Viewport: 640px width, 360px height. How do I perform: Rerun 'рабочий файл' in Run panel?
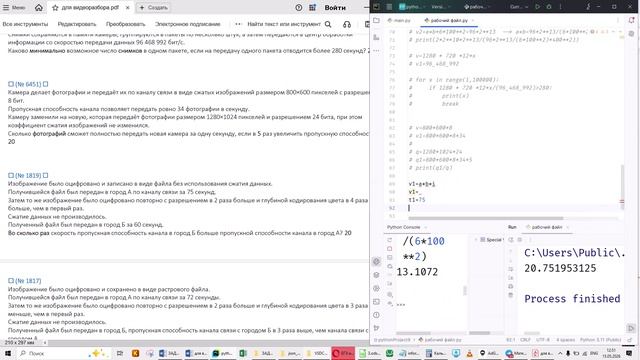pos(511,240)
